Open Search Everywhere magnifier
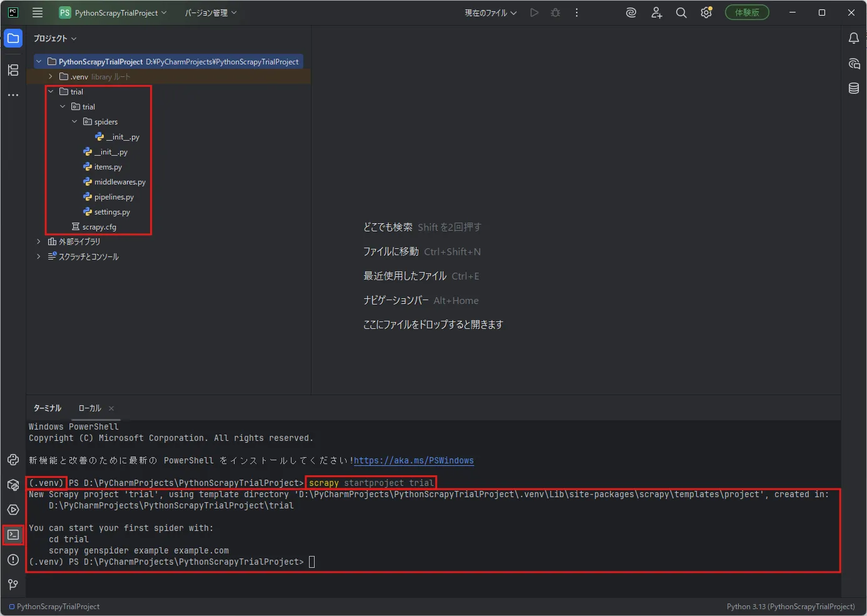Viewport: 867px width, 616px height. (681, 13)
